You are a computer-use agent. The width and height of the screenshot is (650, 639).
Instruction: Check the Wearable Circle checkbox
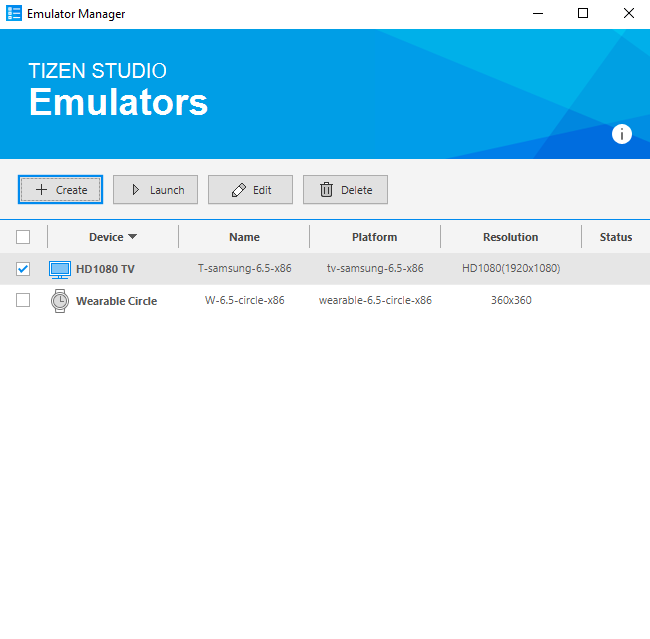(23, 300)
